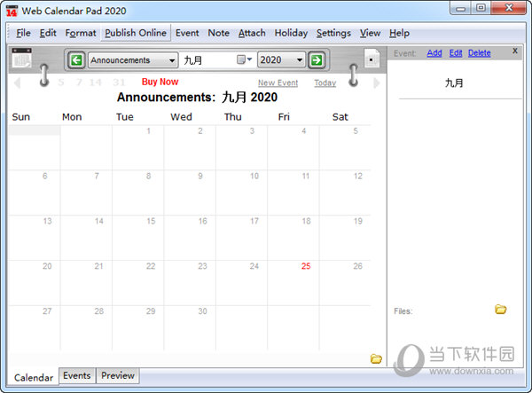Click the folder icon below the calendar grid

376,358
